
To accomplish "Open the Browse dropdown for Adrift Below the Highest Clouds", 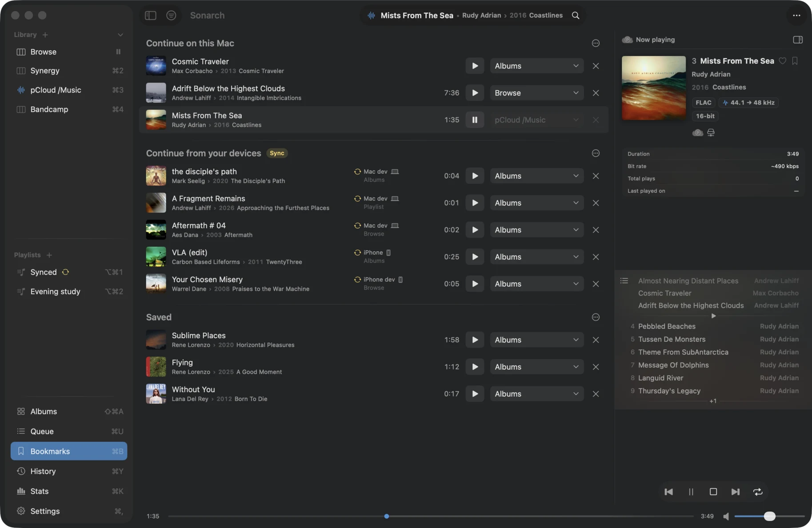I will [537, 93].
